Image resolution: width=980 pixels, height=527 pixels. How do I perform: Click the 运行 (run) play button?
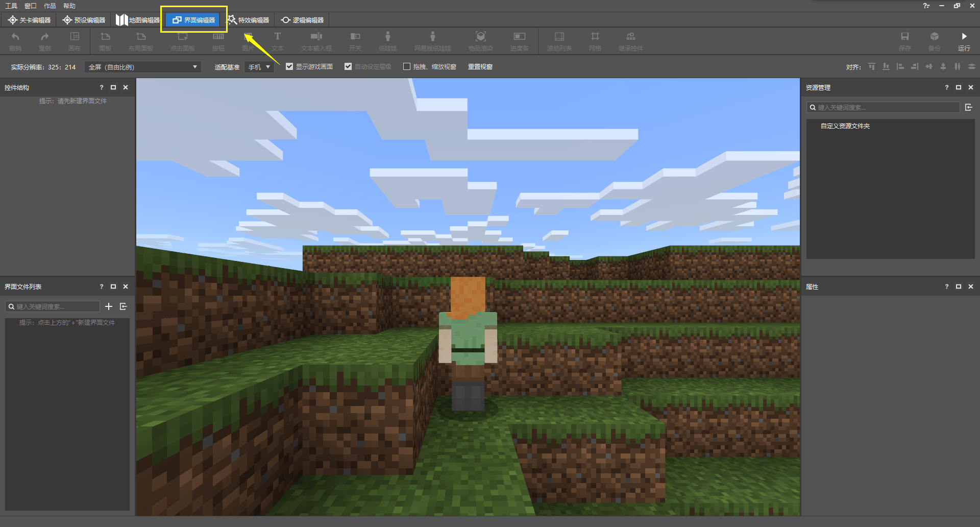[964, 41]
